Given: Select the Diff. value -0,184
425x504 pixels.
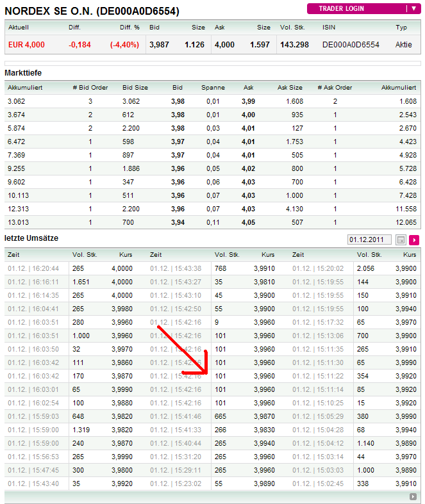Looking at the screenshot, I should [x=79, y=45].
